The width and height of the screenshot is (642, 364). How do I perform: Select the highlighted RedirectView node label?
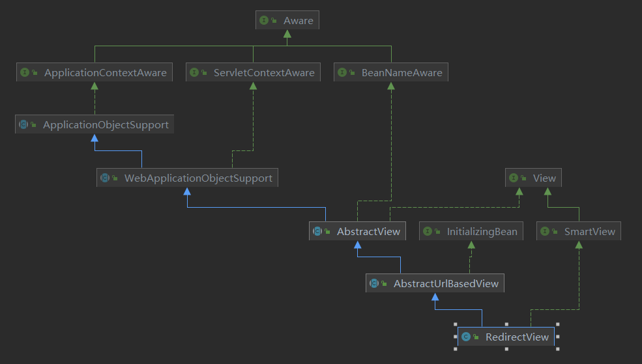click(517, 337)
